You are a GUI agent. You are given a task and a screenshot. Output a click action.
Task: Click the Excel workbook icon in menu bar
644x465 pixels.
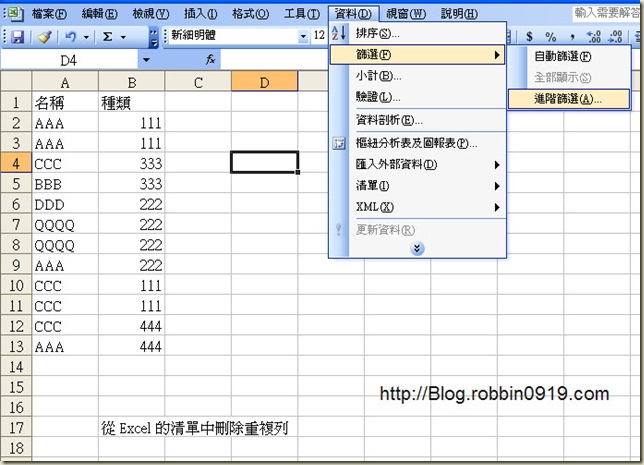click(15, 14)
